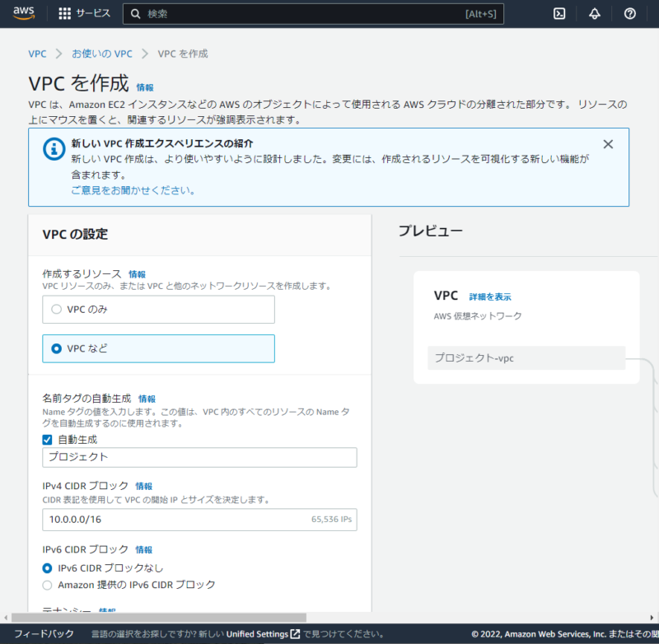This screenshot has width=659, height=644.
Task: Open the AWS home logo
Action: coord(24,13)
